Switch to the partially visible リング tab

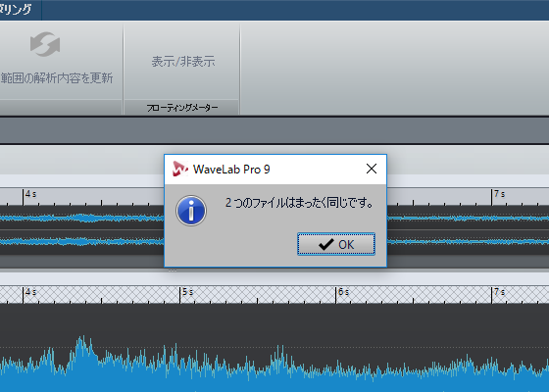(x=16, y=9)
